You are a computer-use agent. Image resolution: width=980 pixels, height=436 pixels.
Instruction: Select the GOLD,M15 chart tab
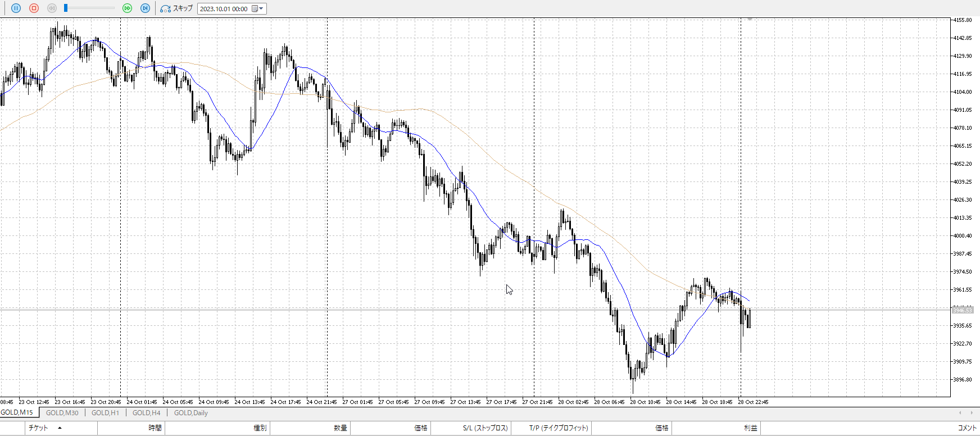(x=17, y=412)
